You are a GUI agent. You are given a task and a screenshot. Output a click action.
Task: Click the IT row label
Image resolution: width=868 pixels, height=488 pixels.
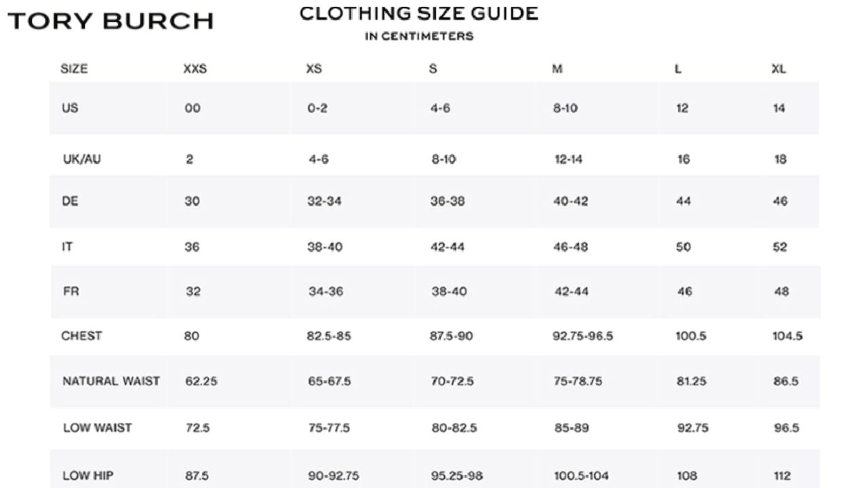pos(67,247)
